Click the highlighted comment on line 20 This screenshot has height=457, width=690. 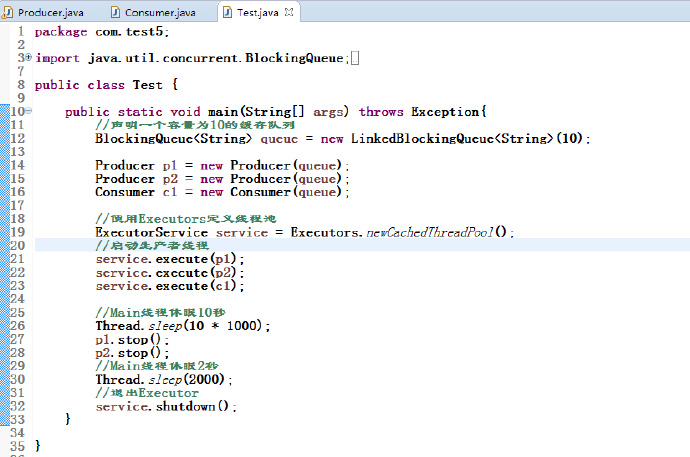152,245
